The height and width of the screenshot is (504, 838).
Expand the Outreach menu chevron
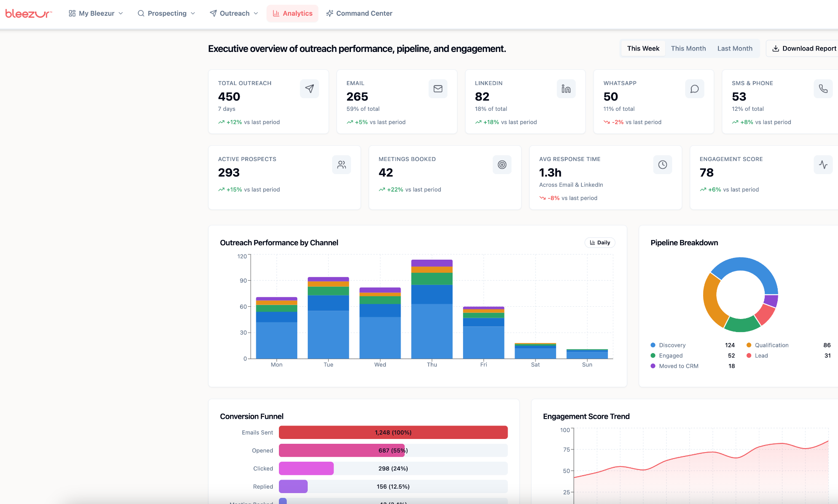(x=256, y=14)
